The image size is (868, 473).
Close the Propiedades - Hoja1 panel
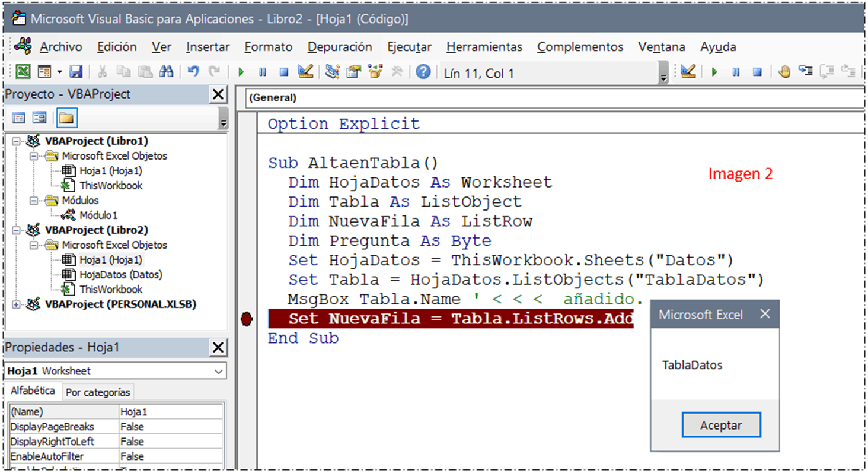click(218, 347)
